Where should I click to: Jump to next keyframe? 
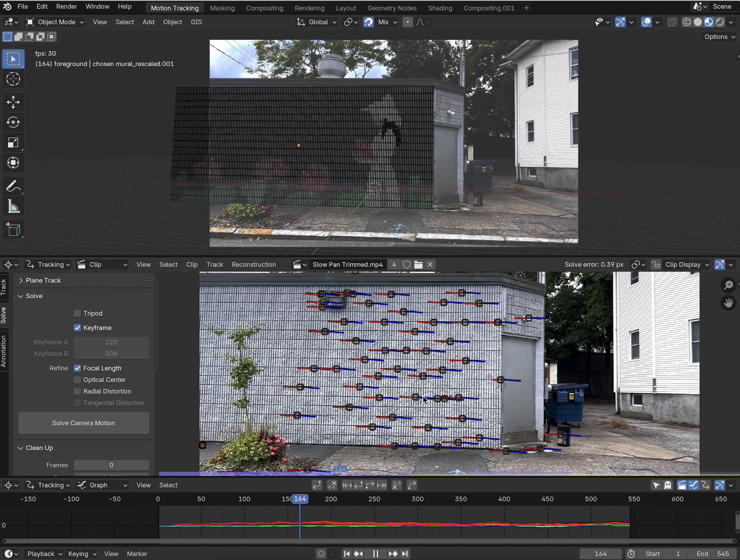pos(393,554)
